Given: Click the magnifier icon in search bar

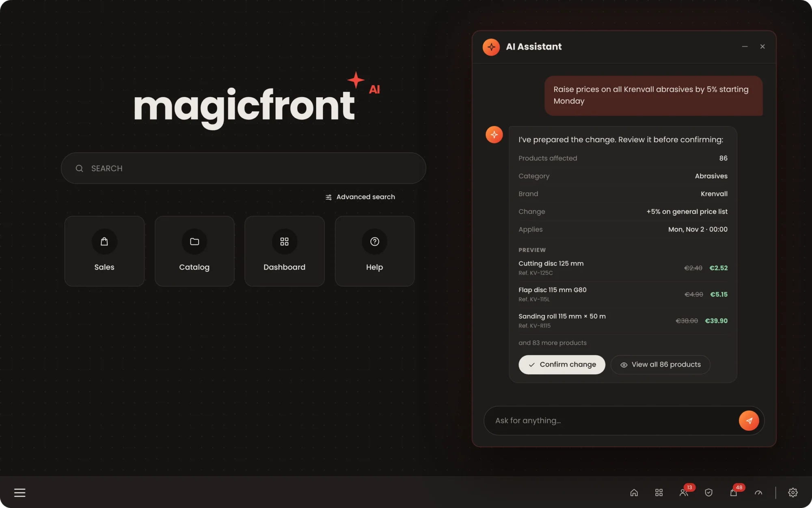Looking at the screenshot, I should pos(79,168).
